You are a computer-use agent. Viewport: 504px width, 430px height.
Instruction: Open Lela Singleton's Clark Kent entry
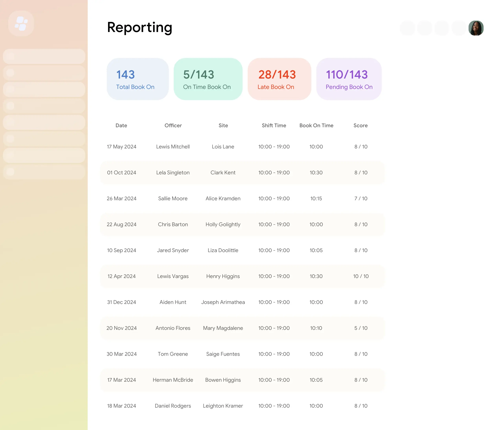pos(242,173)
